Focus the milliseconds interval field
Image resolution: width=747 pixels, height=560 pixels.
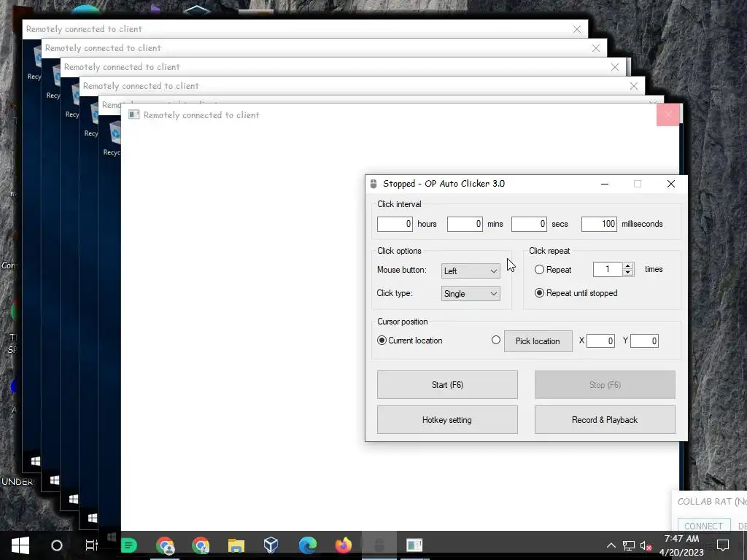tap(599, 224)
